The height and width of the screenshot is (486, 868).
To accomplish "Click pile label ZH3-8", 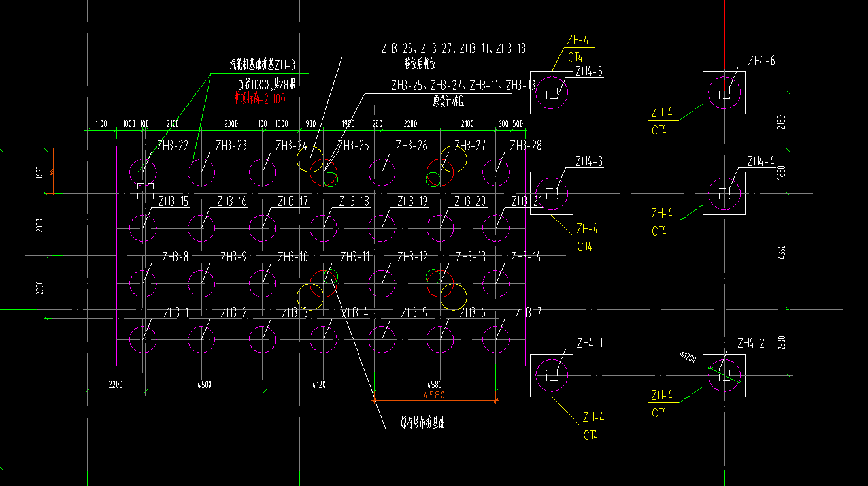I will point(176,257).
